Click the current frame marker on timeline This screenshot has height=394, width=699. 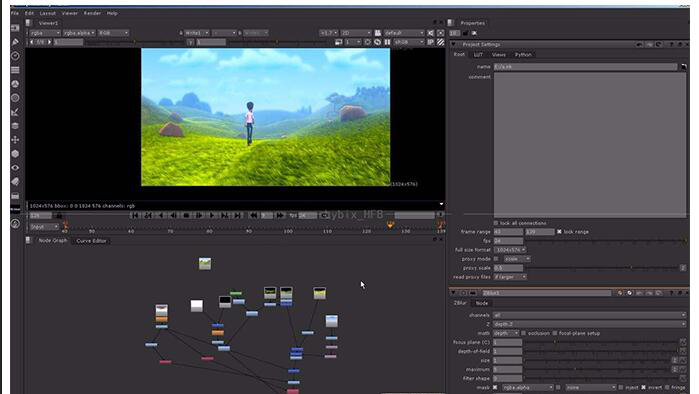tap(390, 225)
